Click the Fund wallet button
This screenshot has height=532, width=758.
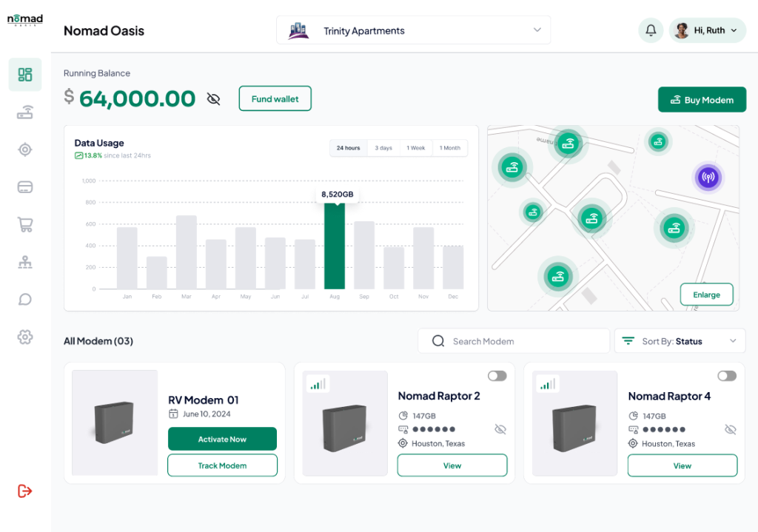[275, 98]
